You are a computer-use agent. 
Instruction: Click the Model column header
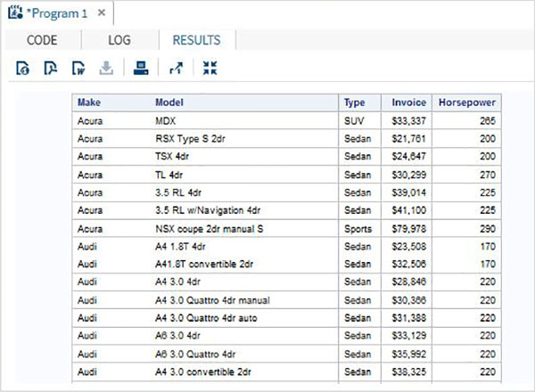click(169, 102)
